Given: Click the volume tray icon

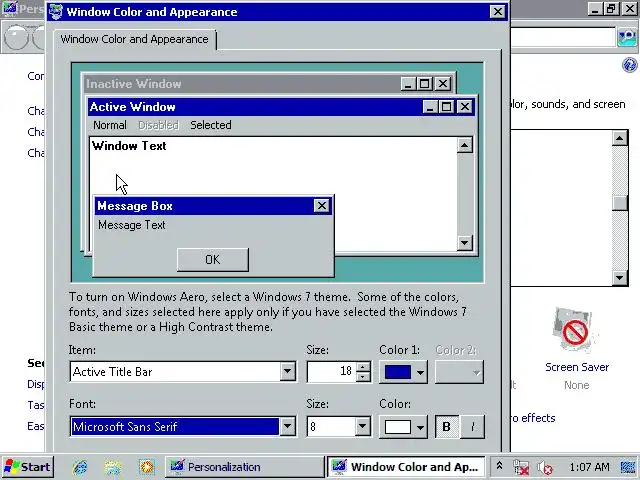Looking at the screenshot, I should pos(545,467).
